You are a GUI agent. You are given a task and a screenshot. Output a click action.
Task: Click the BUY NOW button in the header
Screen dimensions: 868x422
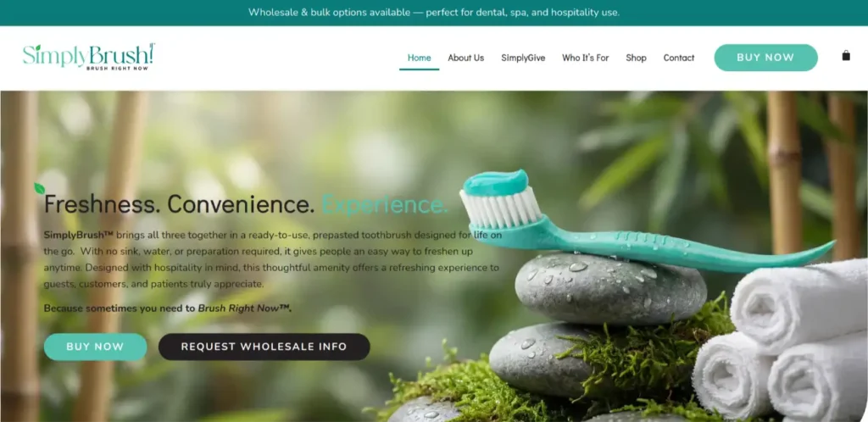(765, 58)
